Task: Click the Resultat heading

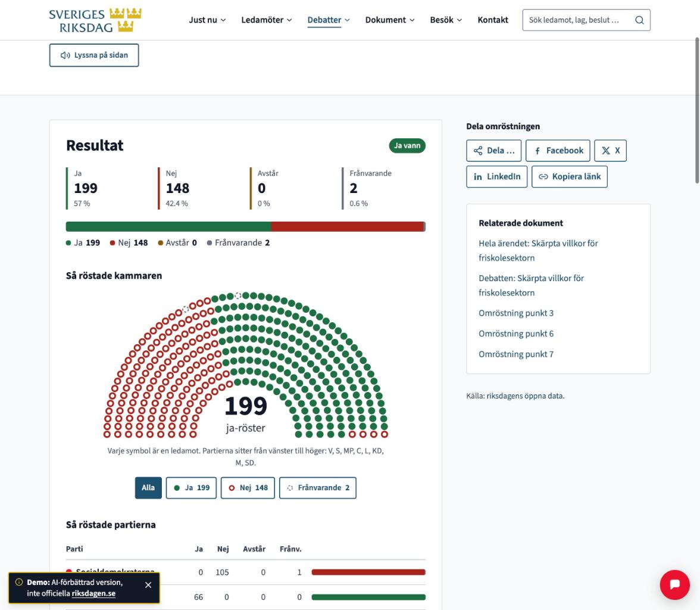Action: [95, 146]
